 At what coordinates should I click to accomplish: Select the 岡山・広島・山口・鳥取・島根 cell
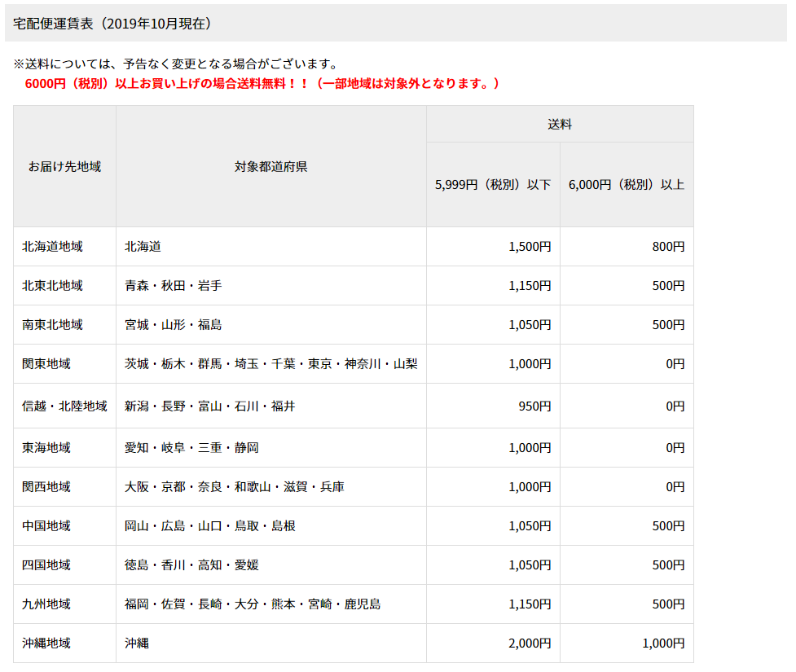[209, 525]
